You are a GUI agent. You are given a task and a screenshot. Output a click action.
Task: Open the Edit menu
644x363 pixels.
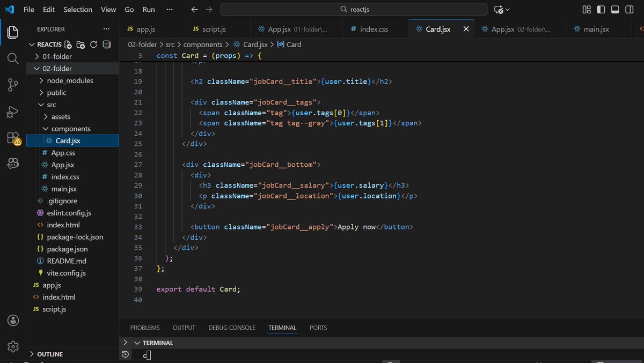click(x=49, y=10)
